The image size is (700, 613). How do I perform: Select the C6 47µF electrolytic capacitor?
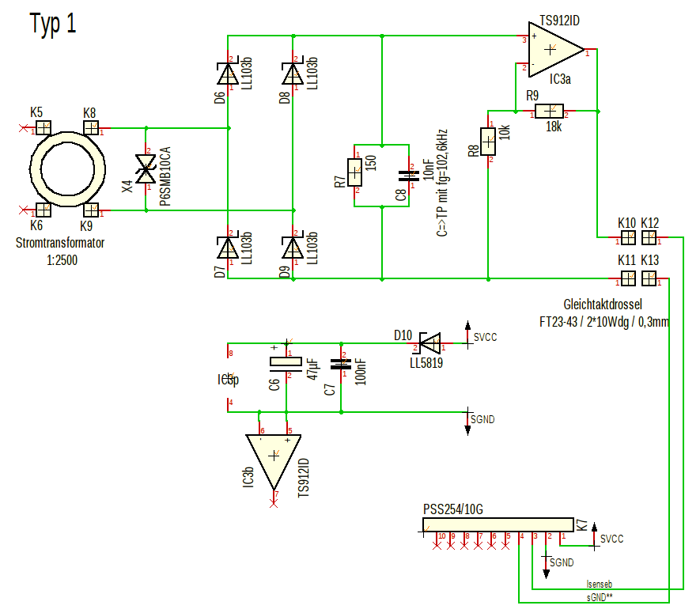280,363
